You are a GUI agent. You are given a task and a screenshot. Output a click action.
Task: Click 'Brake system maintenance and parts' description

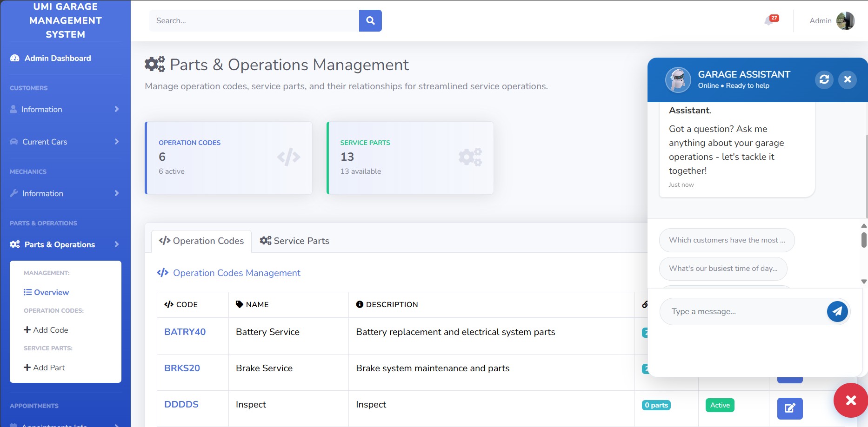(x=433, y=368)
